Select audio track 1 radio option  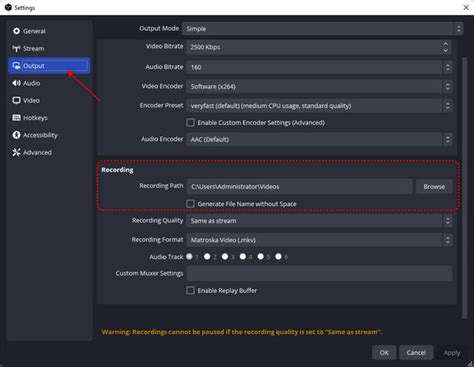(x=190, y=256)
